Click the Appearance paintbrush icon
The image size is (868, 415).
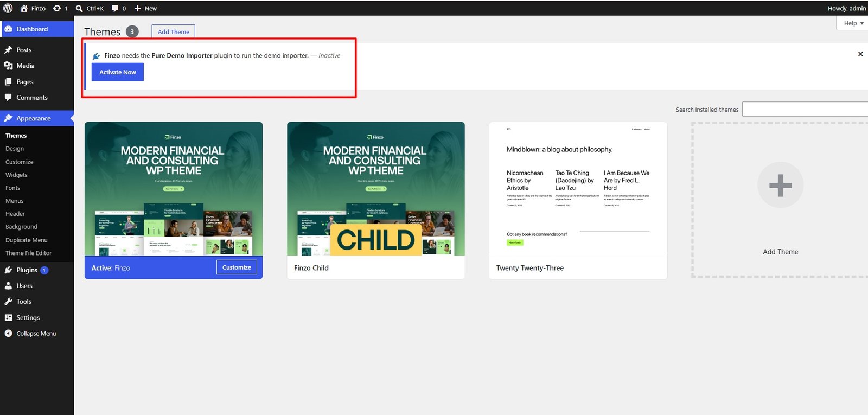(x=8, y=118)
